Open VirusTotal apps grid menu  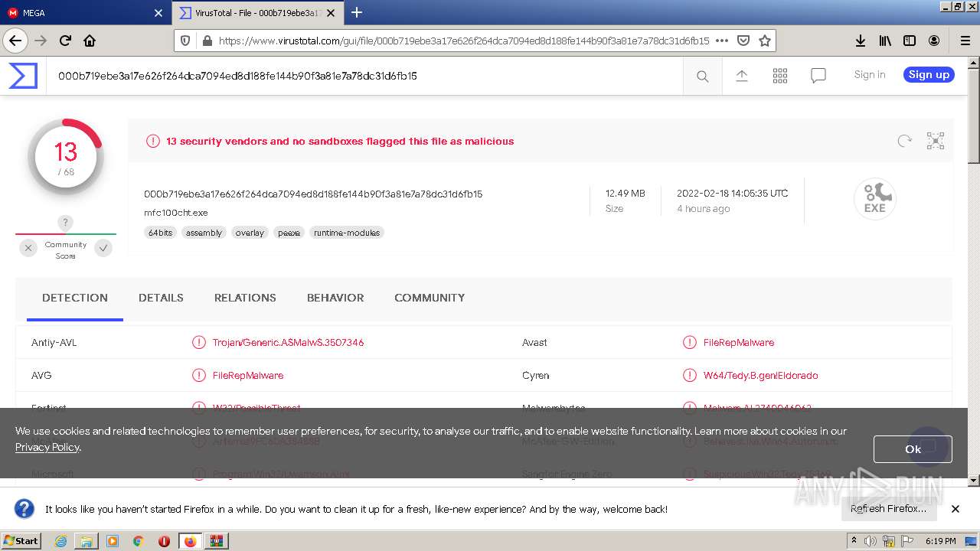point(780,75)
